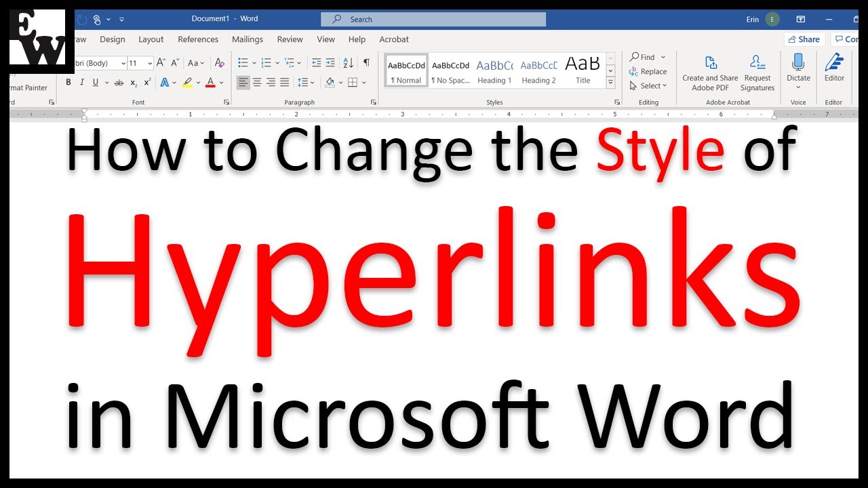Screen dimensions: 868x488
Task: Apply shading paint bucket
Action: coord(330,83)
